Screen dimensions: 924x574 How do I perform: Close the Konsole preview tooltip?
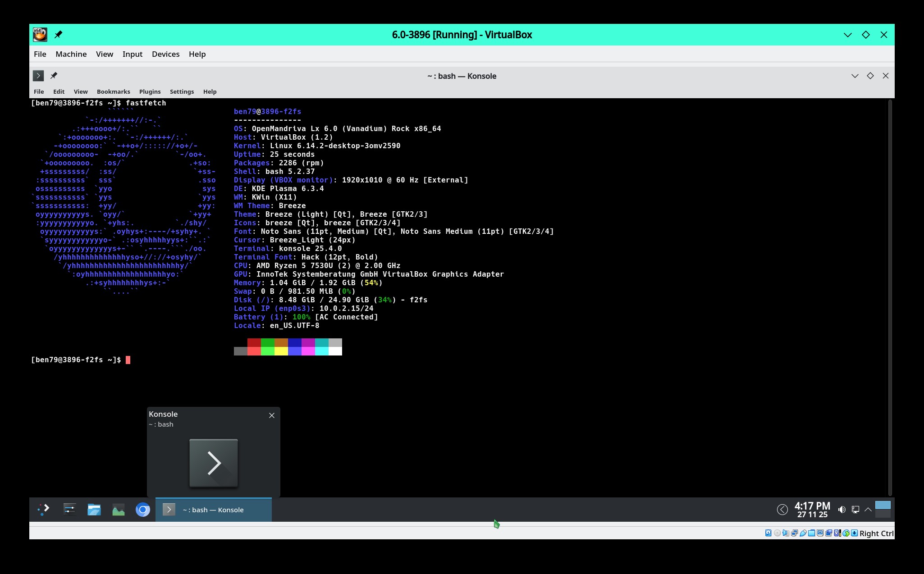pyautogui.click(x=271, y=415)
